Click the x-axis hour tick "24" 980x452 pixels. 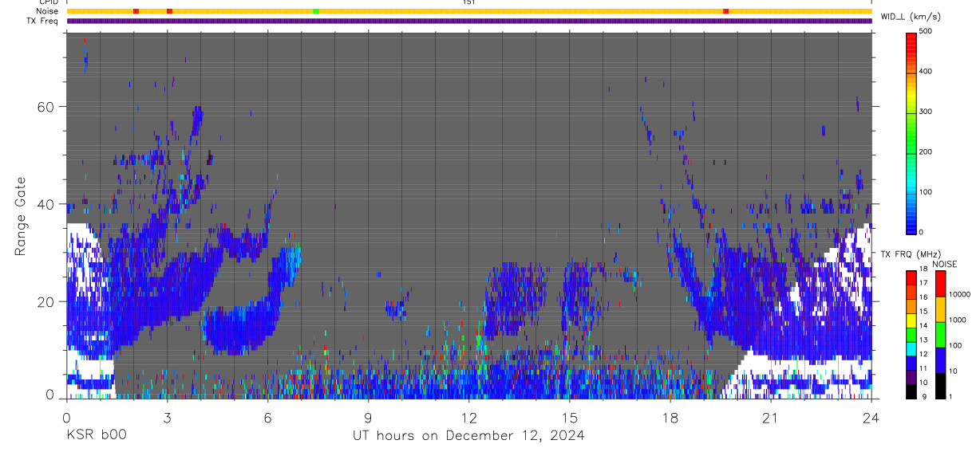pos(871,418)
